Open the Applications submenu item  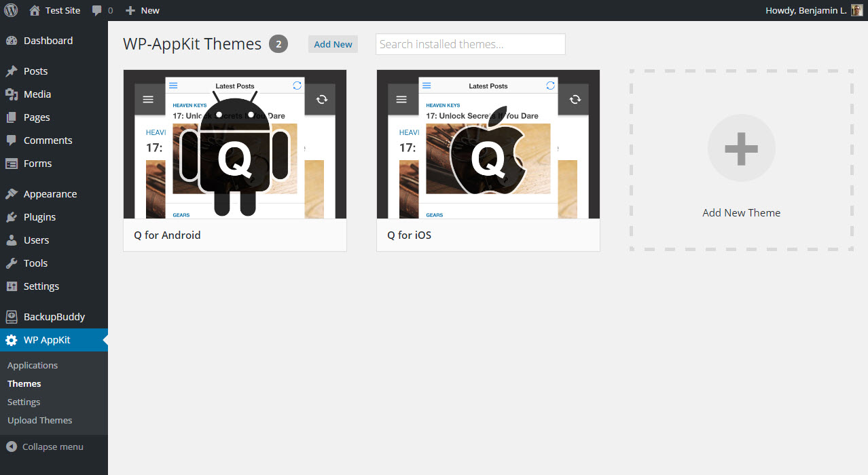coord(33,365)
